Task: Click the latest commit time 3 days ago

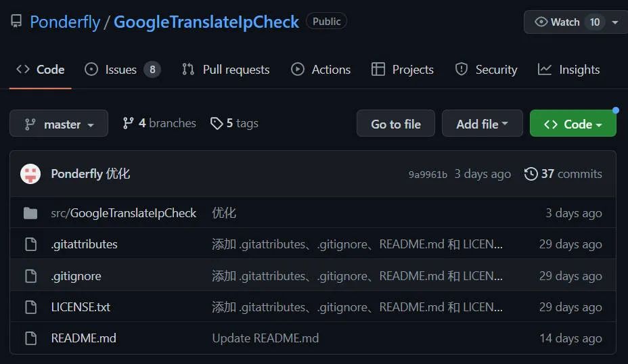Action: point(483,174)
